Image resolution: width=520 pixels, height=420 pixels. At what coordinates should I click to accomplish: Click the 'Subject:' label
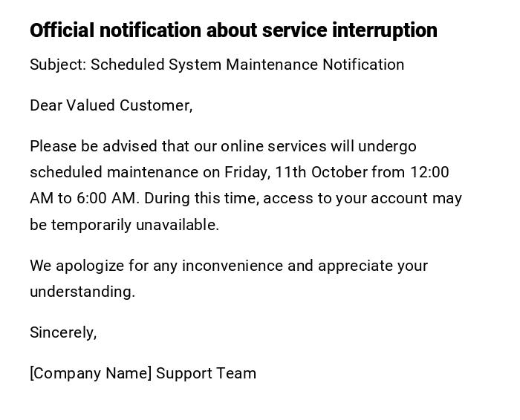(58, 65)
